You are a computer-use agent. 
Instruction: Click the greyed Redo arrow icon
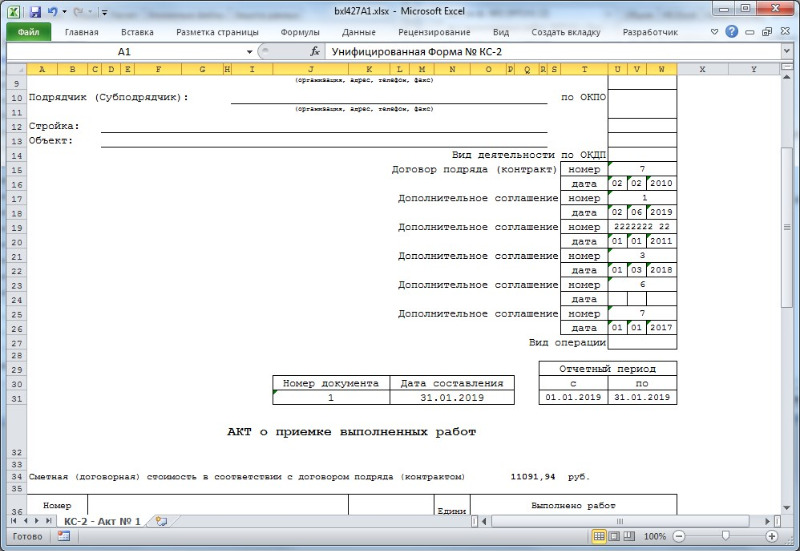point(78,12)
